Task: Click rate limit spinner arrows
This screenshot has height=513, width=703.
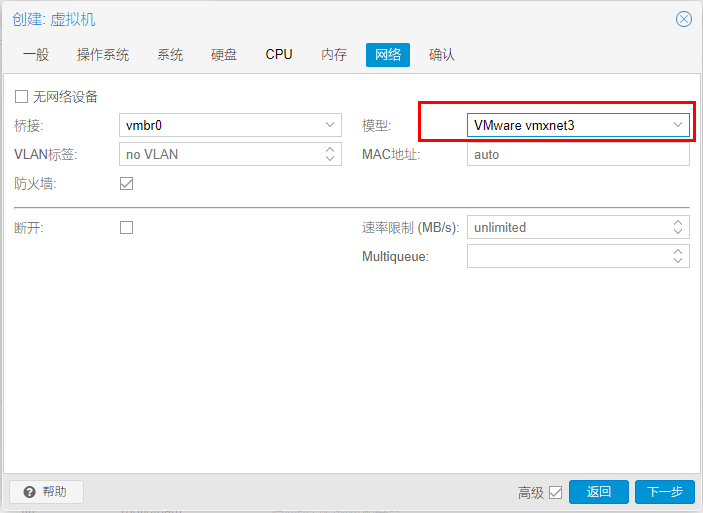Action: pos(678,227)
